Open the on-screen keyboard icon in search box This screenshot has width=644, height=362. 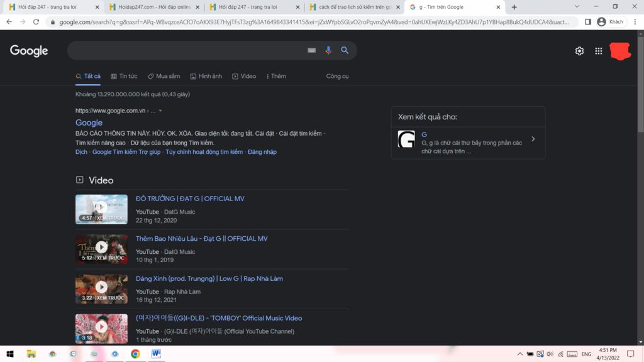pos(312,50)
